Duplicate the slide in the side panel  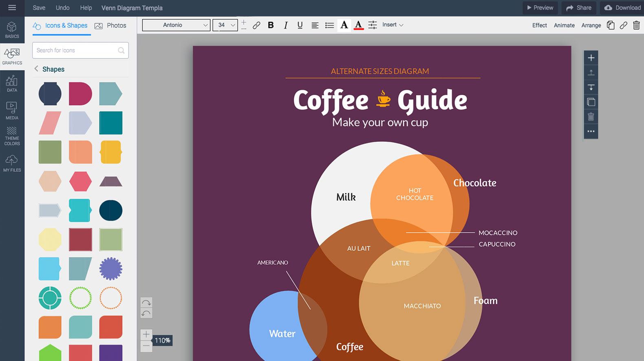(591, 102)
